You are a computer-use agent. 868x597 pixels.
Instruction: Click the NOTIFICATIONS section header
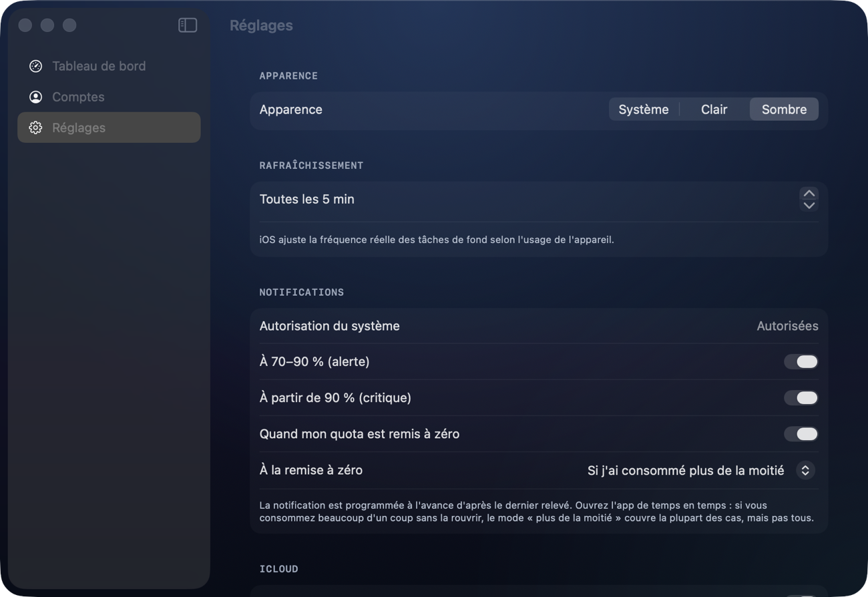(302, 292)
